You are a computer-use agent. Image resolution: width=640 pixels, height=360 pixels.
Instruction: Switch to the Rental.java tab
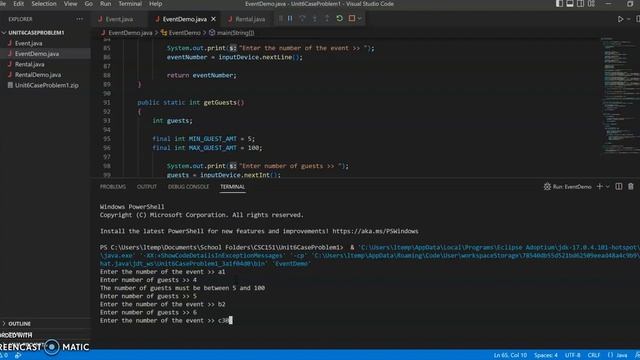pyautogui.click(x=250, y=19)
